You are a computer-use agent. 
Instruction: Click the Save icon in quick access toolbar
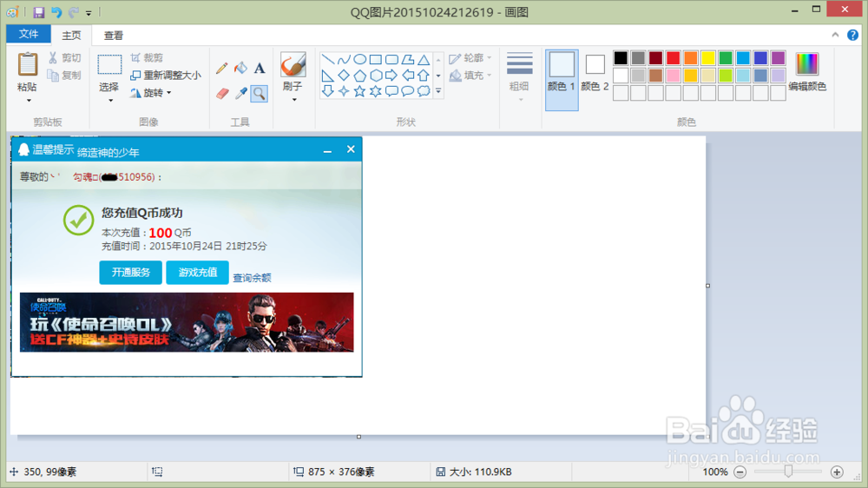pyautogui.click(x=39, y=12)
